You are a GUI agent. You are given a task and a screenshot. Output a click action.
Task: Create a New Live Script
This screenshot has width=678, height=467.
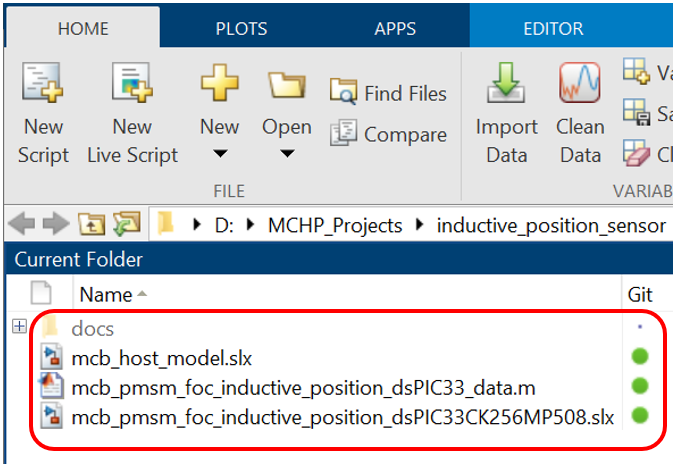[132, 113]
